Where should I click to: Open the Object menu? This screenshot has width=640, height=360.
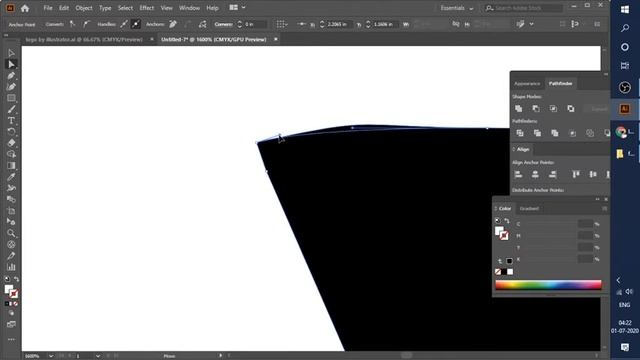coord(84,8)
